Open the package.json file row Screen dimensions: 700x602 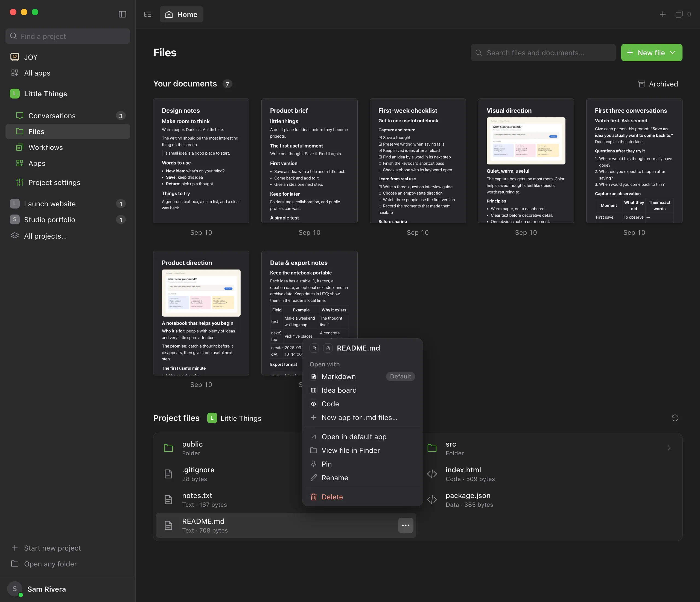(549, 500)
